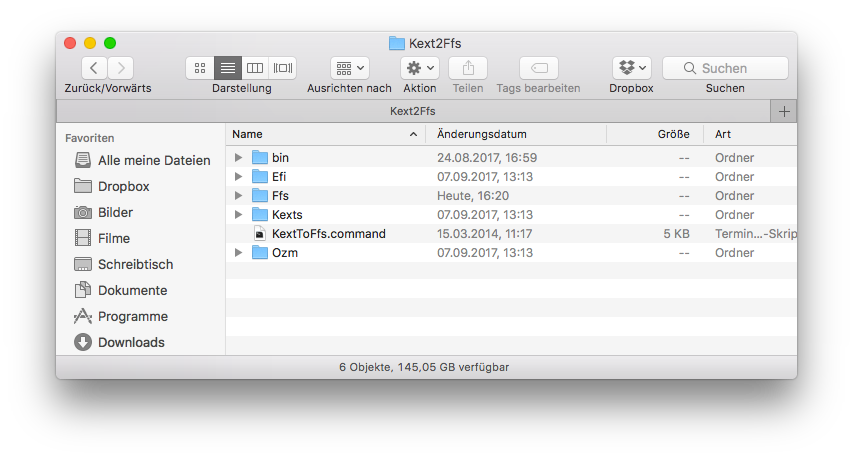This screenshot has height=459, width=853.
Task: Expand the bin folder disclosure triangle
Action: click(x=238, y=158)
